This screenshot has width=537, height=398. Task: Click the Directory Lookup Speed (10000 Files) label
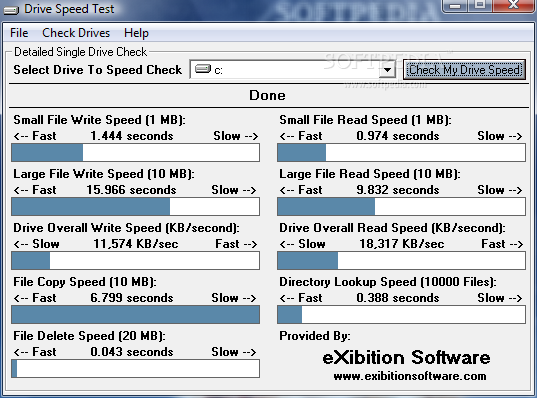tap(388, 282)
